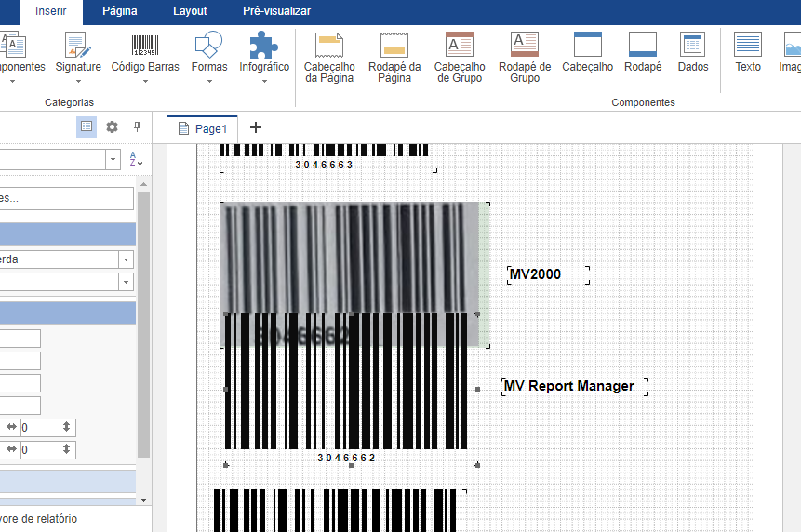Insert Rodapé da Página band
The image size is (801, 532).
(394, 57)
